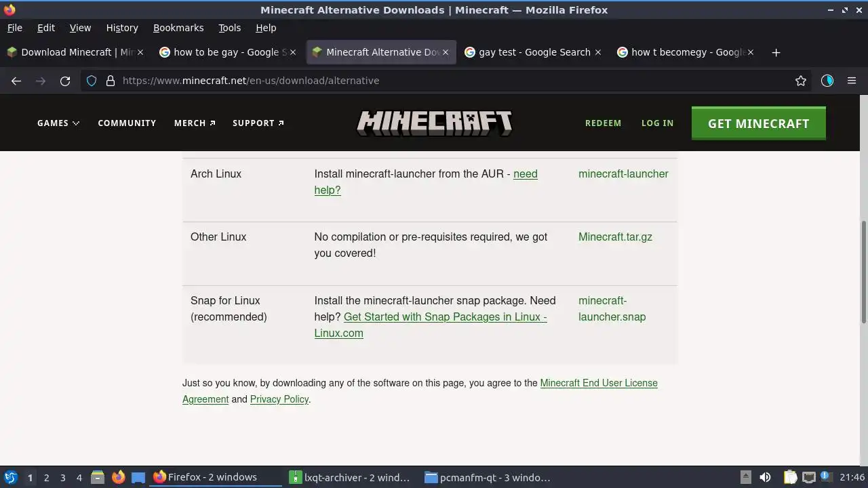This screenshot has width=868, height=488.
Task: Open the MERCH external link
Action: click(x=195, y=123)
